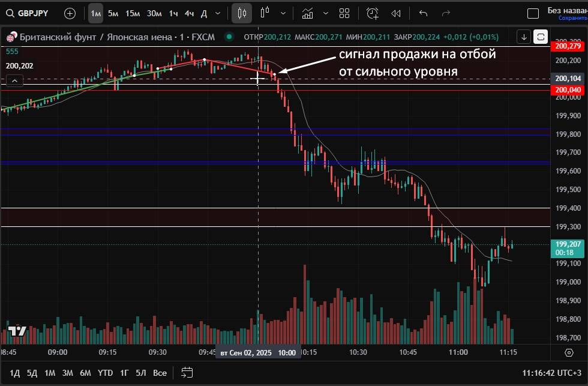Toggle the market status green dot

[x=229, y=37]
